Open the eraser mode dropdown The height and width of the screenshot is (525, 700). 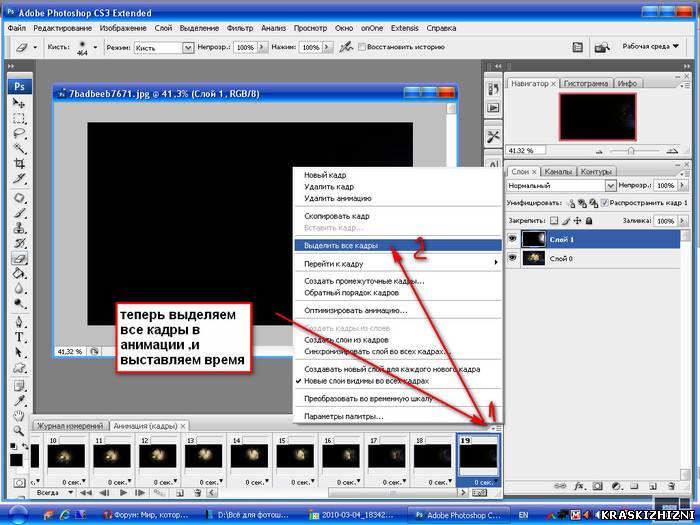[x=188, y=47]
